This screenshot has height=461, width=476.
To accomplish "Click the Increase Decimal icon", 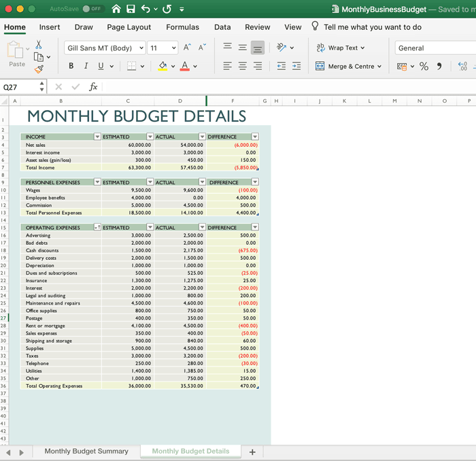I will coord(462,66).
